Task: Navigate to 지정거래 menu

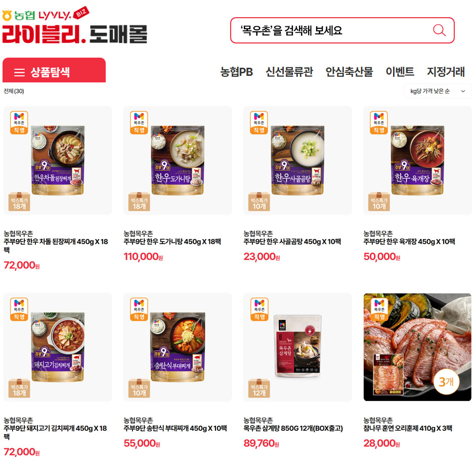Action: [446, 72]
